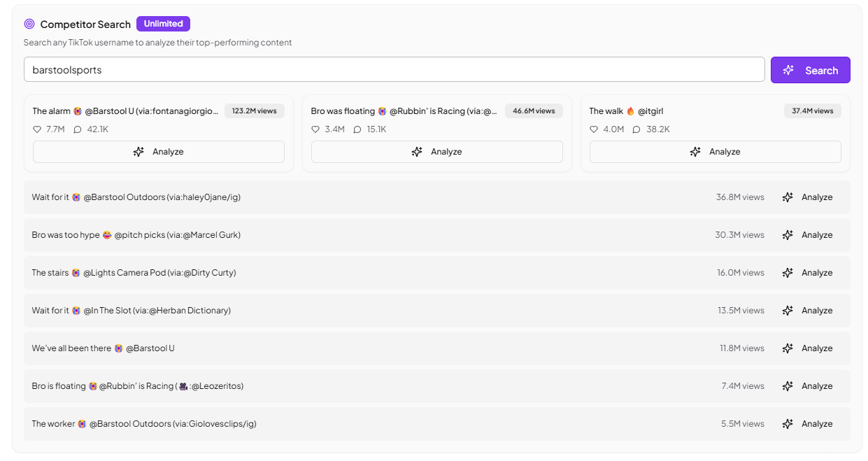The height and width of the screenshot is (461, 868).
Task: Click Analyze on the Bro is floating row
Action: coord(817,385)
